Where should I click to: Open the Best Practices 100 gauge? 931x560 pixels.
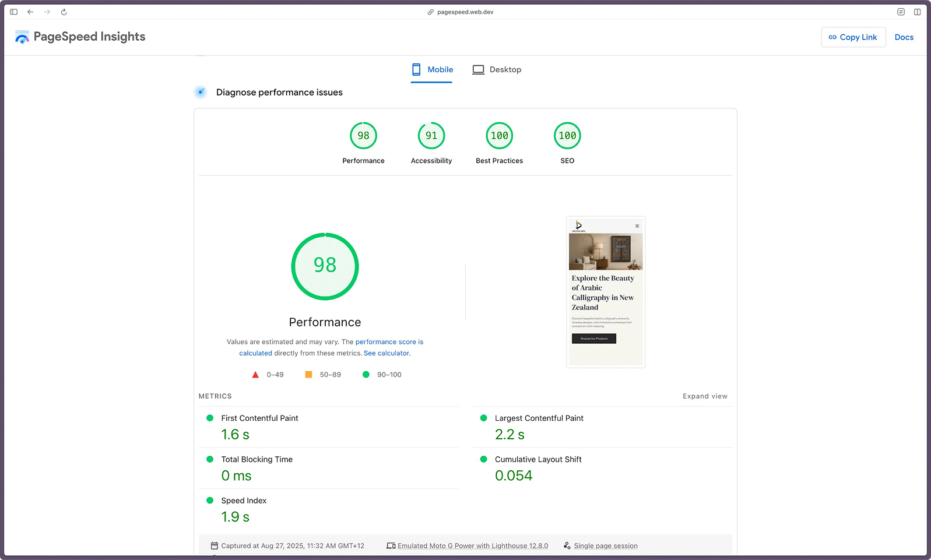[499, 136]
